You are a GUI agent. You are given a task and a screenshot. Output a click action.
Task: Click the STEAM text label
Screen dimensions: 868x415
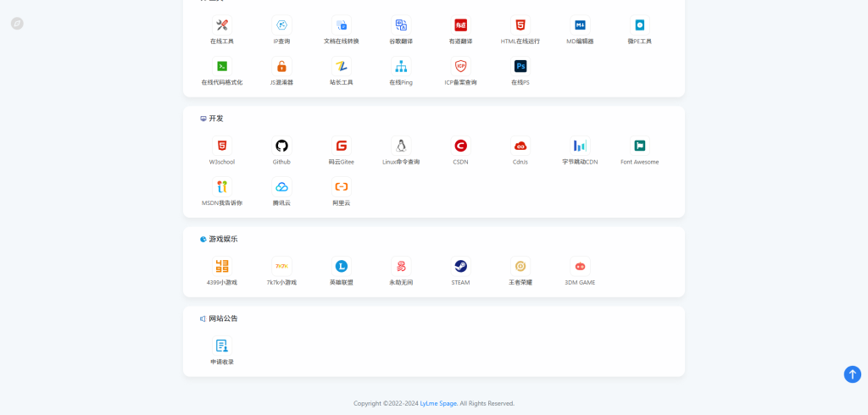click(x=460, y=283)
